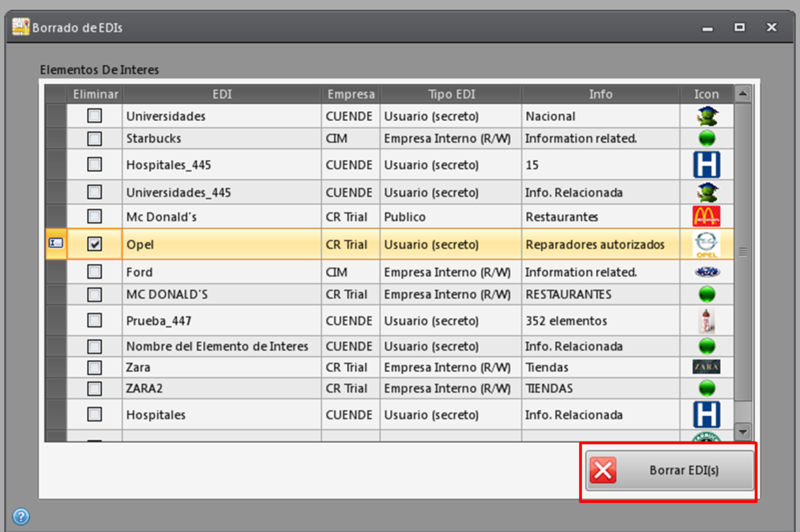This screenshot has width=800, height=532.
Task: Click the McDonald's logo icon
Action: pos(706,216)
